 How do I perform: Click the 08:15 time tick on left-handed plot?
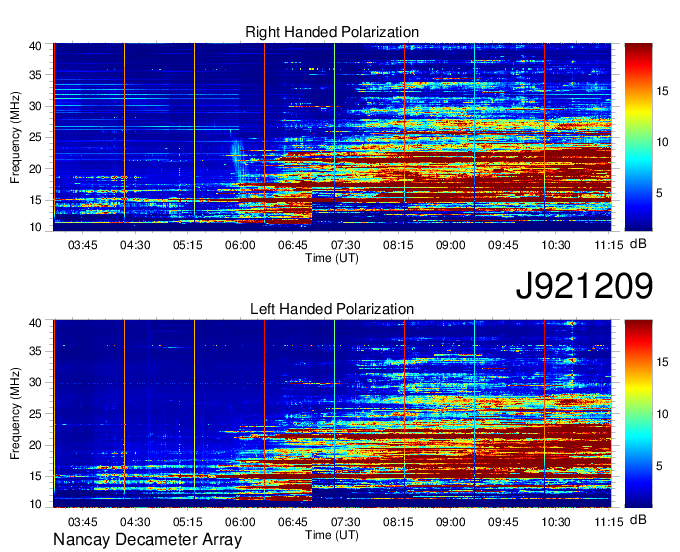click(x=398, y=521)
